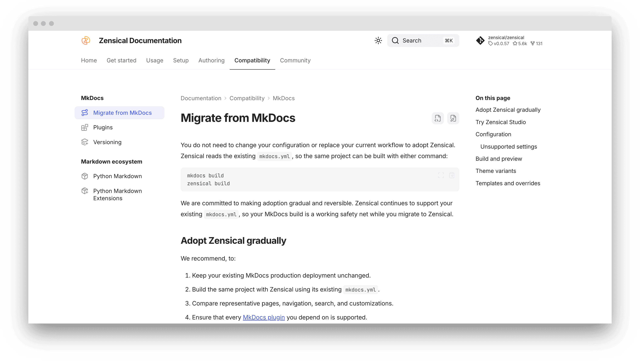The image size is (640, 364).
Task: Open the Authoring tab
Action: (211, 60)
